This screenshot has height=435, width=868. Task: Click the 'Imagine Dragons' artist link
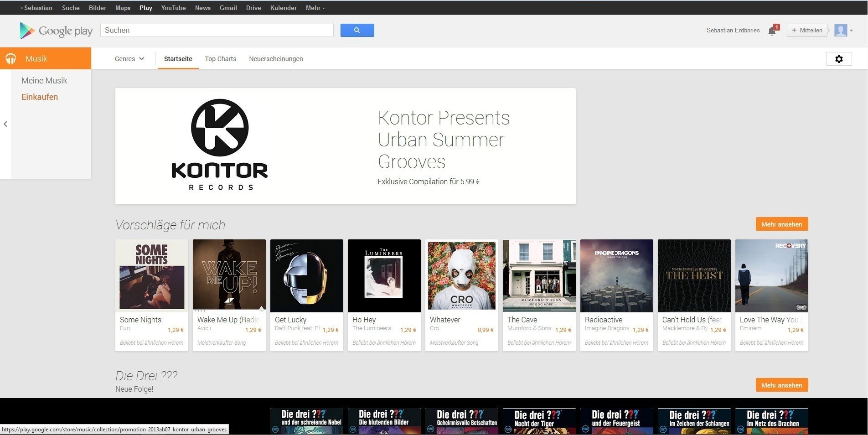click(607, 328)
